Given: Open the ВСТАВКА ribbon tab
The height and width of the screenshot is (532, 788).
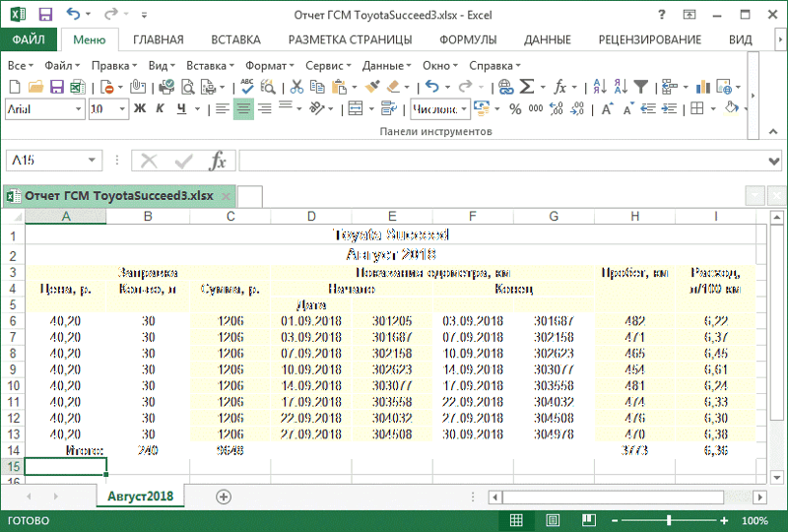Looking at the screenshot, I should tap(235, 39).
